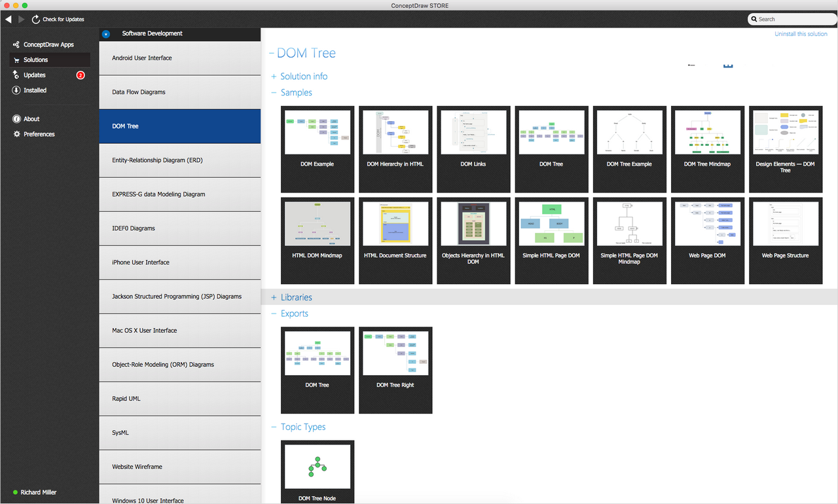
Task: Click the red updates badge showing 2
Action: [x=81, y=75]
